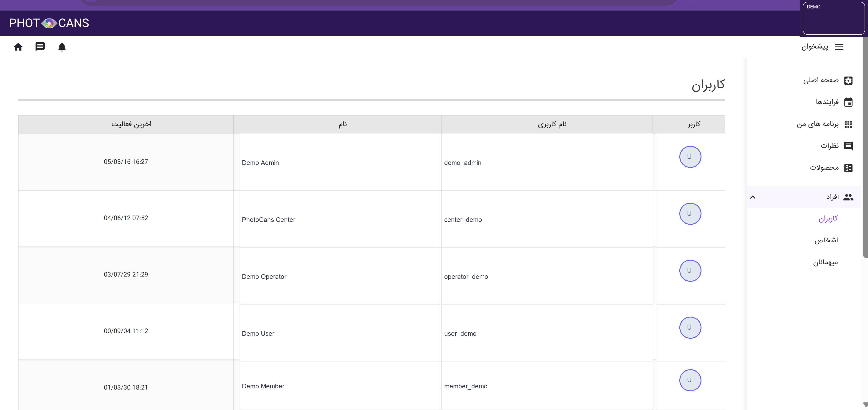This screenshot has height=410, width=868.
Task: Open the messages chat icon
Action: point(40,47)
